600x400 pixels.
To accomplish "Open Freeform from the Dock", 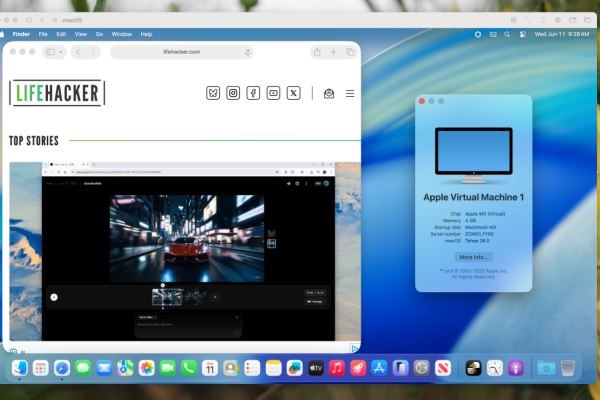I will point(295,368).
